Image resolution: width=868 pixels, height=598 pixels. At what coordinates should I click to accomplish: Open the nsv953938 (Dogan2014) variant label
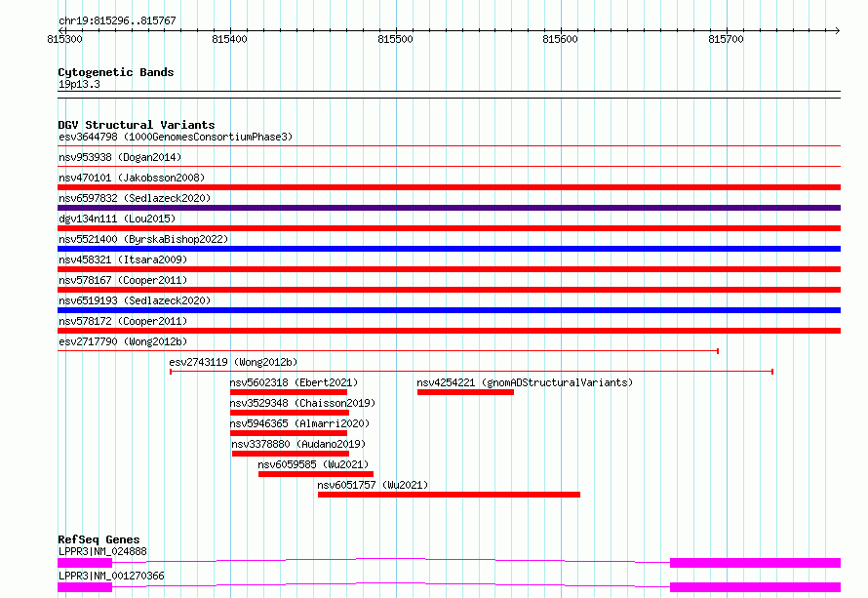(120, 157)
